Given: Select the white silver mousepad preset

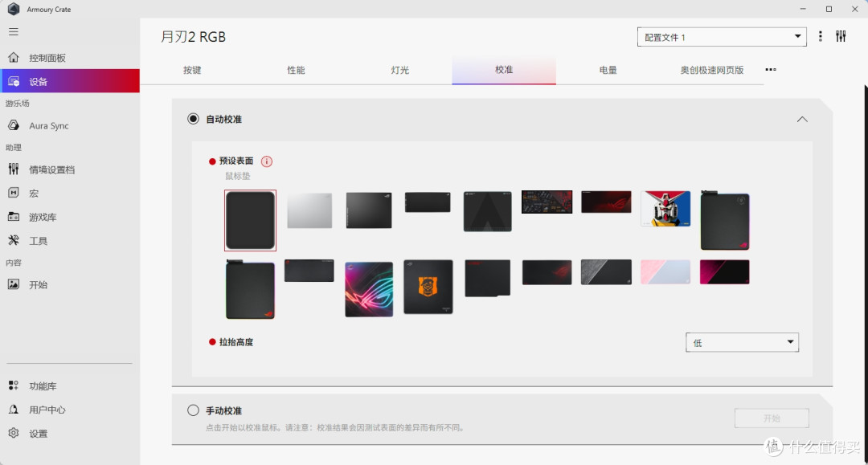Looking at the screenshot, I should pos(309,210).
